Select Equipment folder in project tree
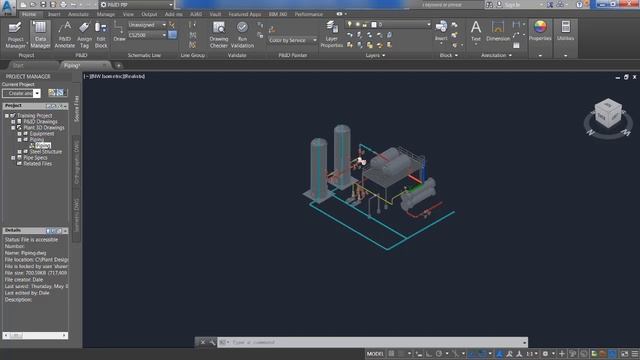The image size is (640, 360). click(x=42, y=133)
